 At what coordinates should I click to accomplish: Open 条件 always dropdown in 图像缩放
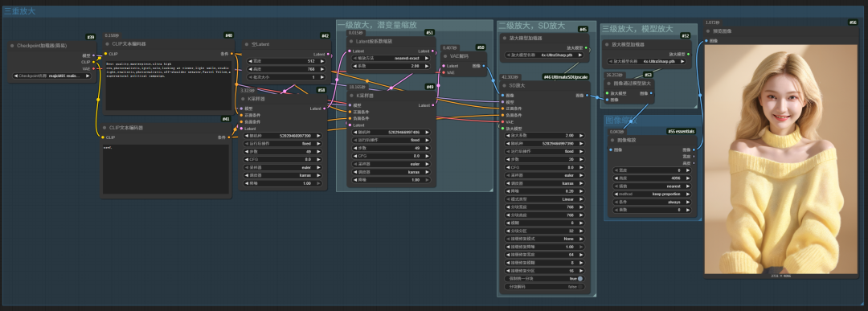(x=653, y=202)
